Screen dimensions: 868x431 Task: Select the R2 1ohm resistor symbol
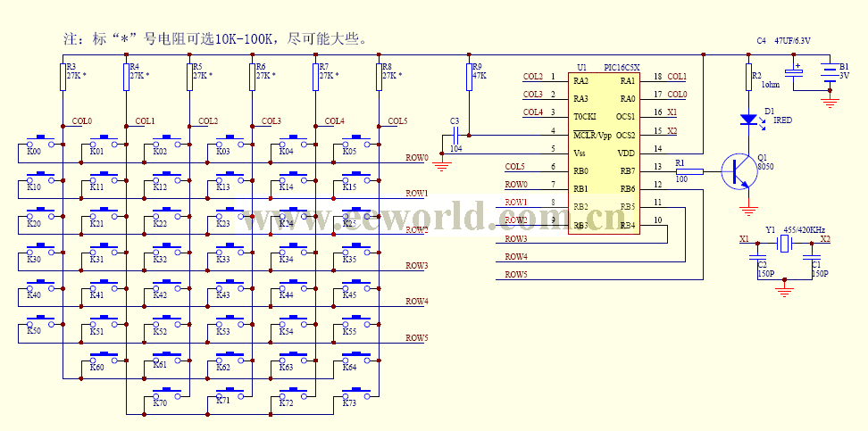tap(748, 77)
